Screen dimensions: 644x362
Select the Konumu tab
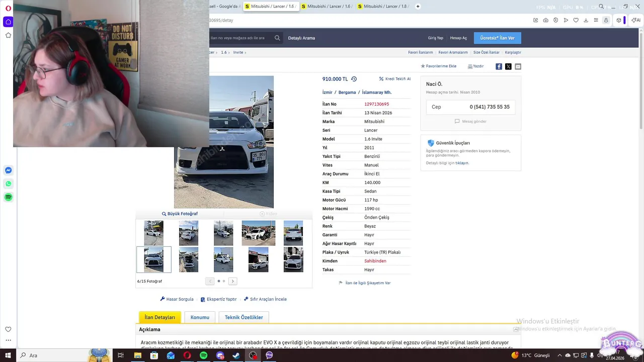click(x=200, y=317)
